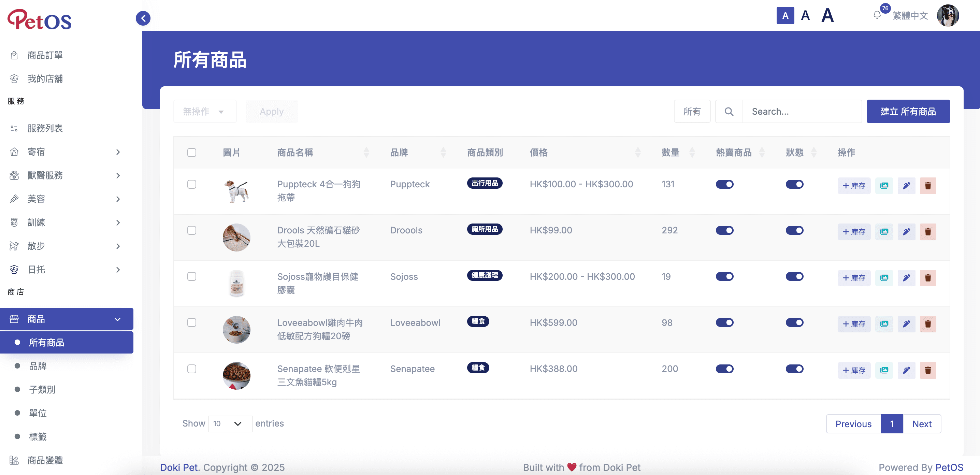
Task: Select the largest font size A option
Action: pos(827,15)
